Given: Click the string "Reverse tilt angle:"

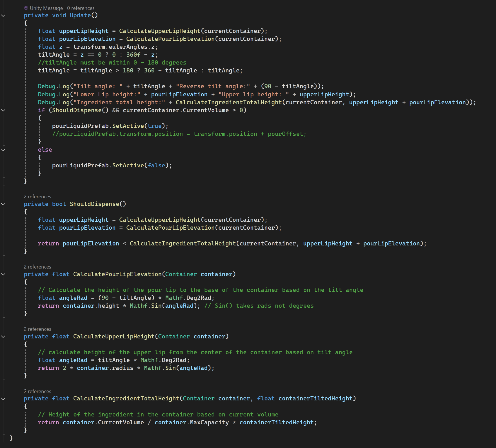Looking at the screenshot, I should coord(213,86).
